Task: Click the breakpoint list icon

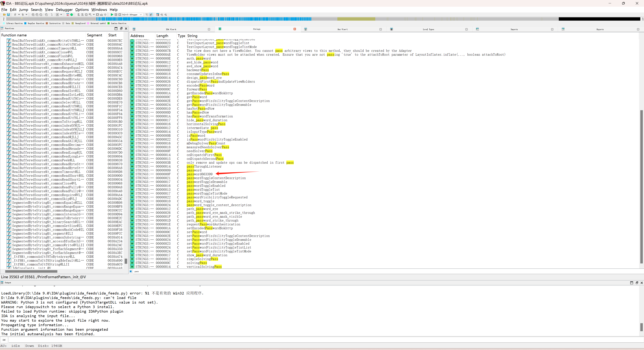Action: (x=158, y=15)
